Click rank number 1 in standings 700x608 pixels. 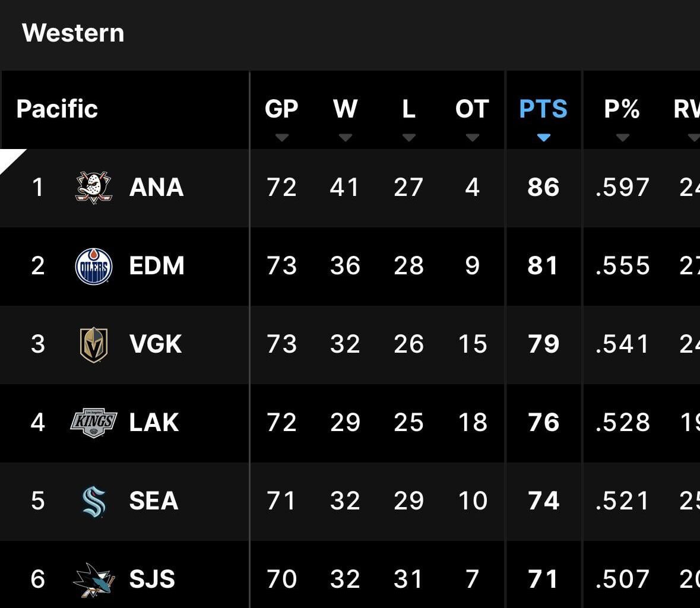pos(38,188)
